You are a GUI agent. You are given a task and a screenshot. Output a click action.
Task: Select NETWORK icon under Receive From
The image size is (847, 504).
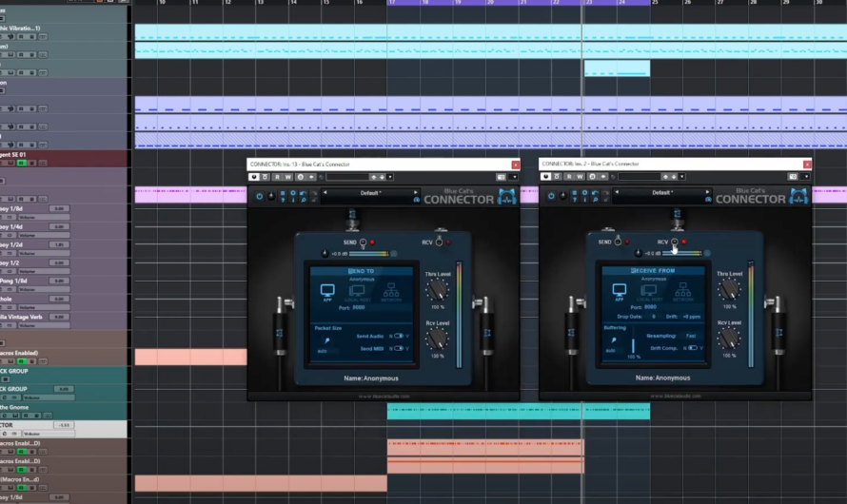coord(682,291)
